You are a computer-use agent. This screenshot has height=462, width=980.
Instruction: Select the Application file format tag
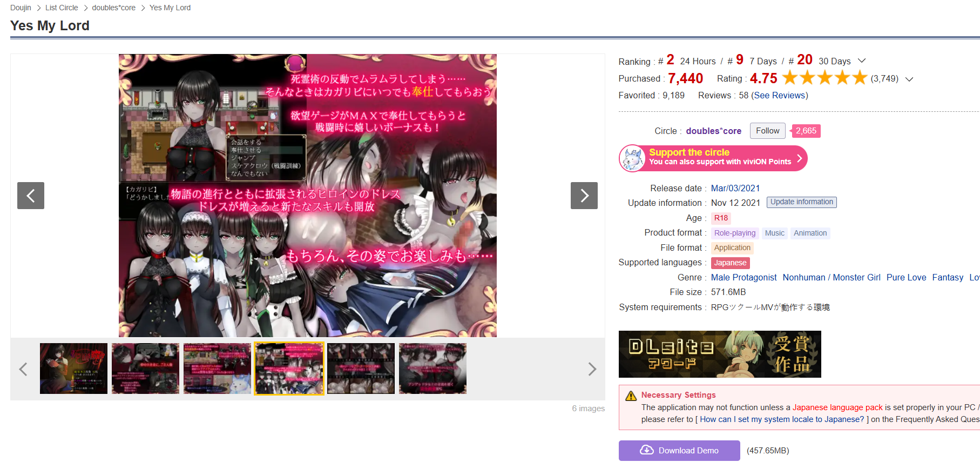pos(732,248)
